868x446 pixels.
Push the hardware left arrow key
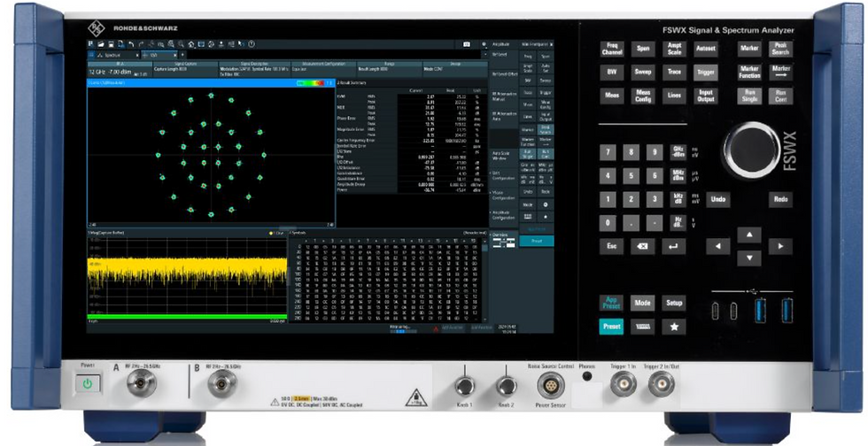pyautogui.click(x=718, y=246)
